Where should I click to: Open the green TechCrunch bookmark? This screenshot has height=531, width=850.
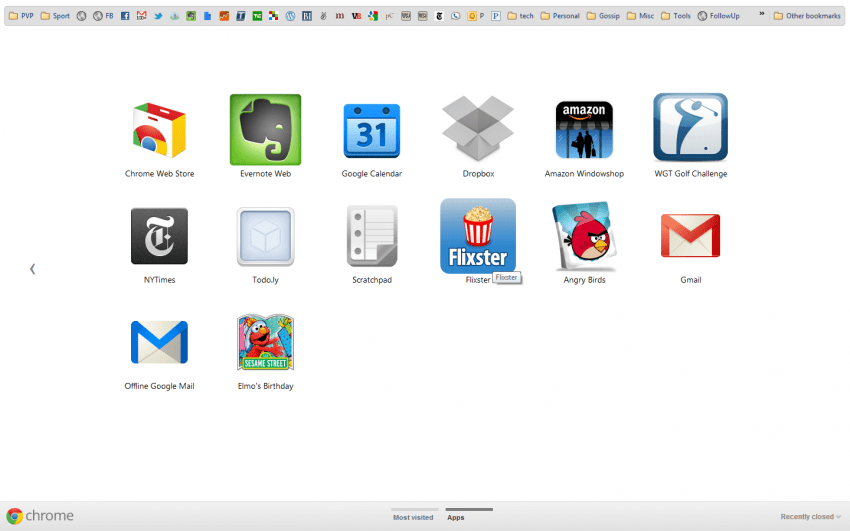tap(257, 16)
